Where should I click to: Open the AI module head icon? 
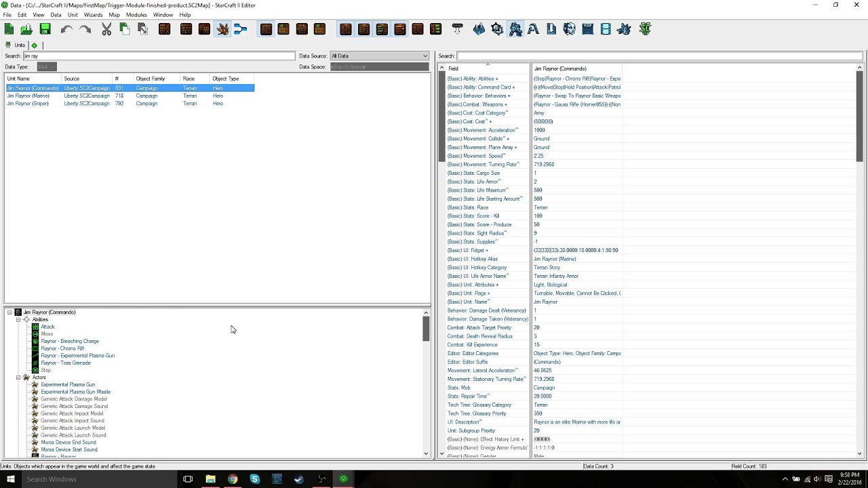click(x=570, y=29)
